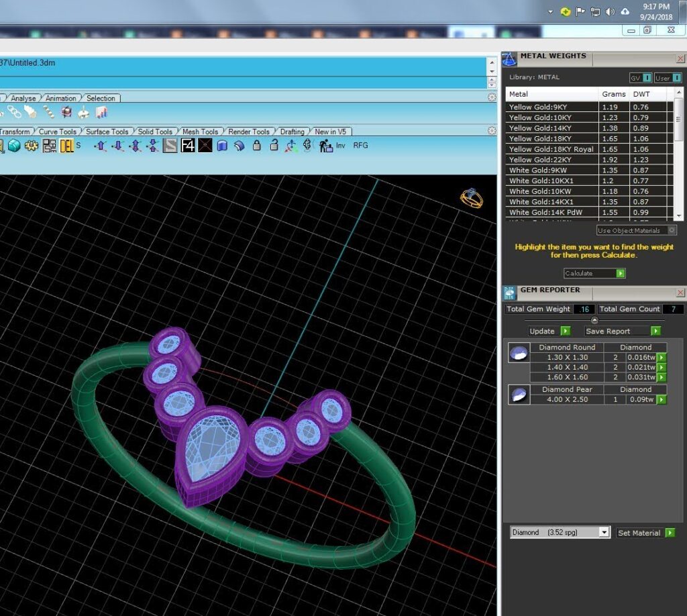This screenshot has height=616, width=687.
Task: Click the Diamond Pear gem thumbnail
Action: coord(519,395)
